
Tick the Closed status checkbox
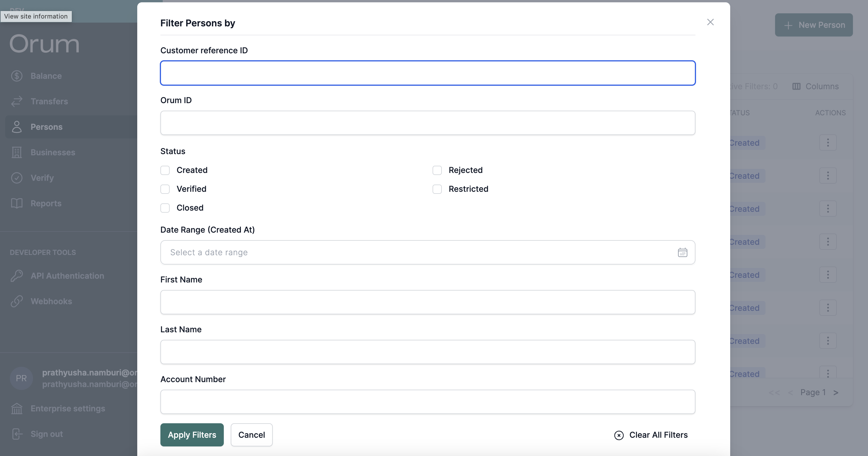click(x=165, y=208)
